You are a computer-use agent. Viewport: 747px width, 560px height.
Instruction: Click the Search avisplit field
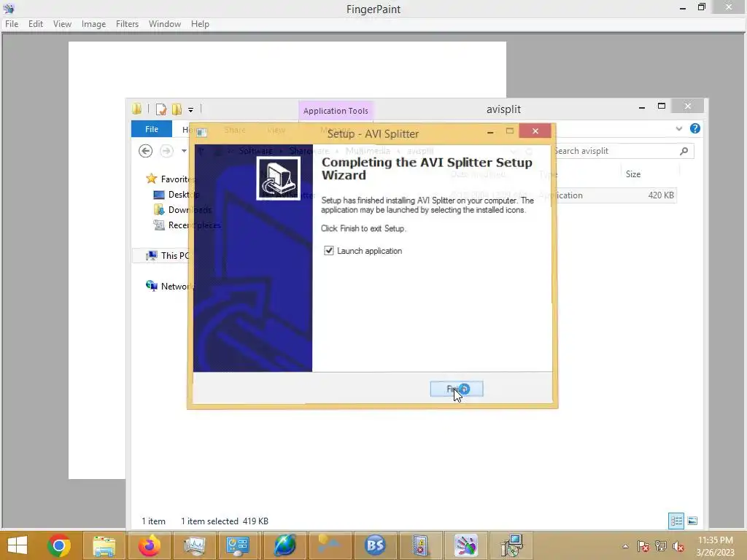616,151
